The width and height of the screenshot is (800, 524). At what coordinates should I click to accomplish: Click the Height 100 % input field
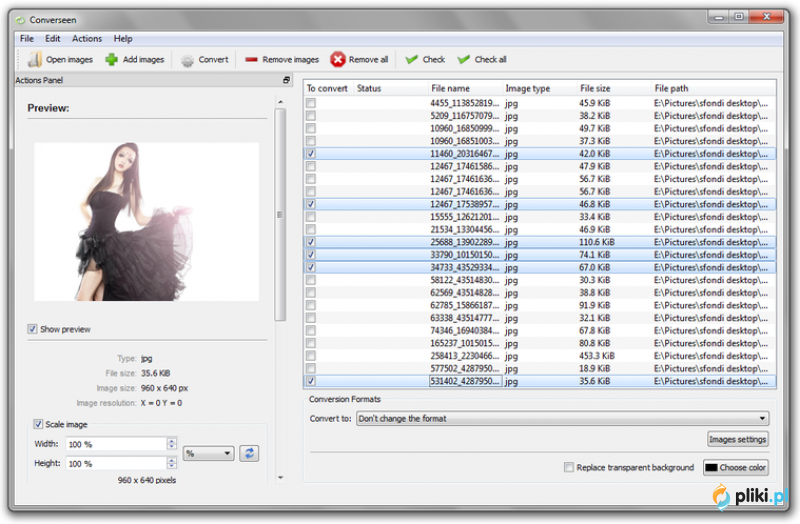click(116, 463)
